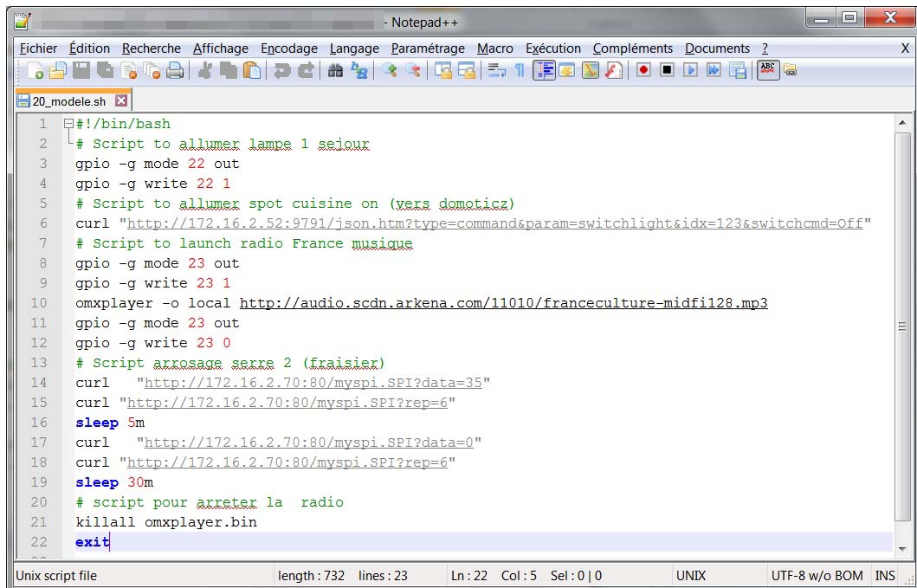Open the Exécution menu
Screen dimensions: 917x588
click(553, 48)
